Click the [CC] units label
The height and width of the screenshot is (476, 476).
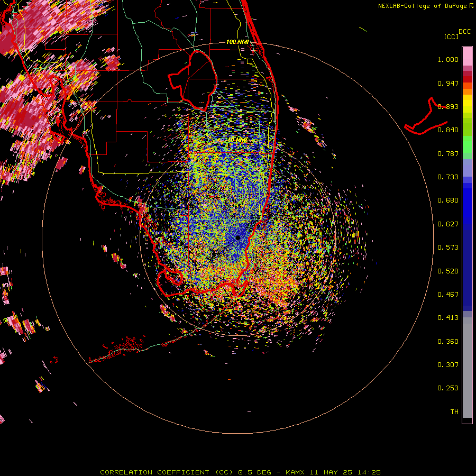(451, 36)
